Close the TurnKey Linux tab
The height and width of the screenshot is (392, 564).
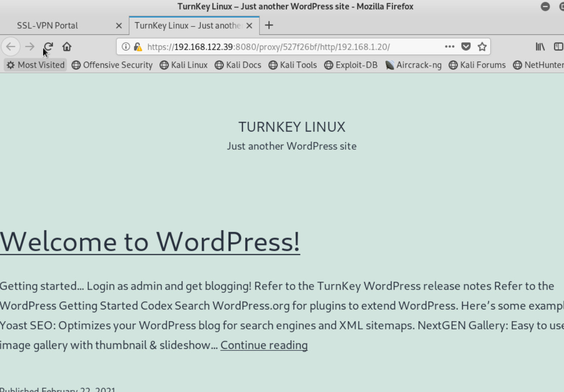pyautogui.click(x=249, y=25)
